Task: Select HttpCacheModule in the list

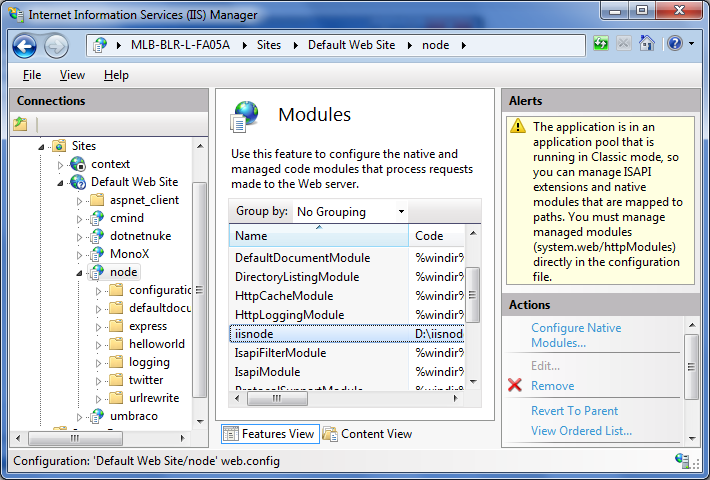Action: click(x=346, y=296)
